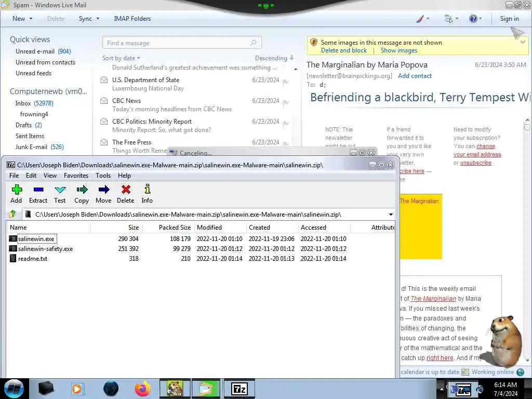Click the 7-Zip Test button

[60, 194]
